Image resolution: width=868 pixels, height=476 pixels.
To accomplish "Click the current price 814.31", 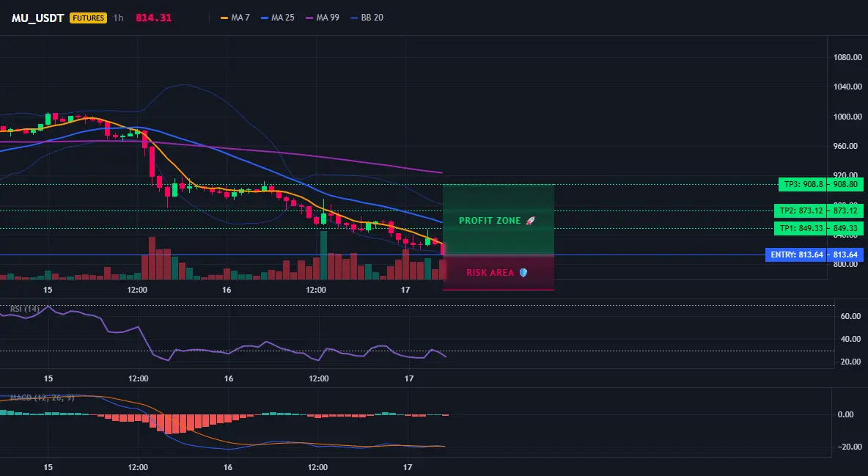I will coord(153,18).
